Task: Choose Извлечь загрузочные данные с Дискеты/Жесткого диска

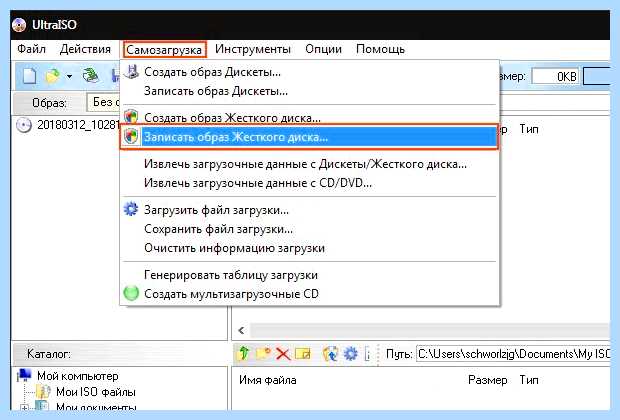Action: (x=310, y=164)
